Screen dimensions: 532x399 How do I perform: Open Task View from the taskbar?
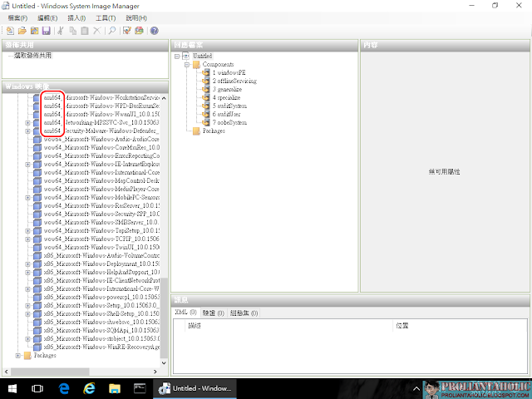point(37,389)
